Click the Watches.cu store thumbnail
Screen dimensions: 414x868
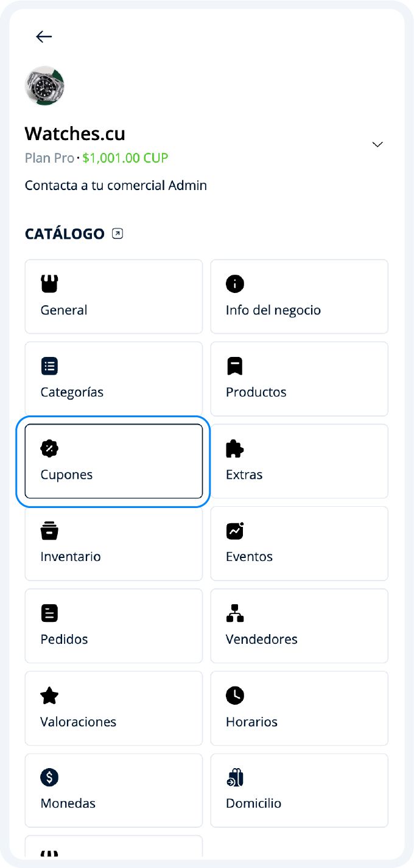point(45,86)
